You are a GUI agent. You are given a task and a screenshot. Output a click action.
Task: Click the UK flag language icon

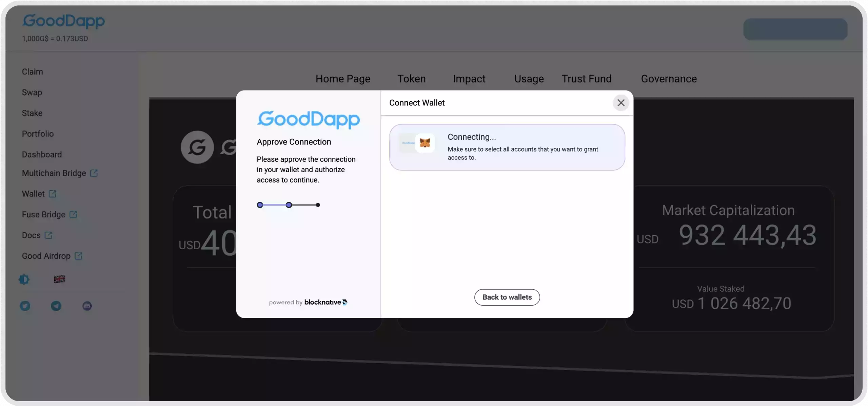tap(59, 278)
